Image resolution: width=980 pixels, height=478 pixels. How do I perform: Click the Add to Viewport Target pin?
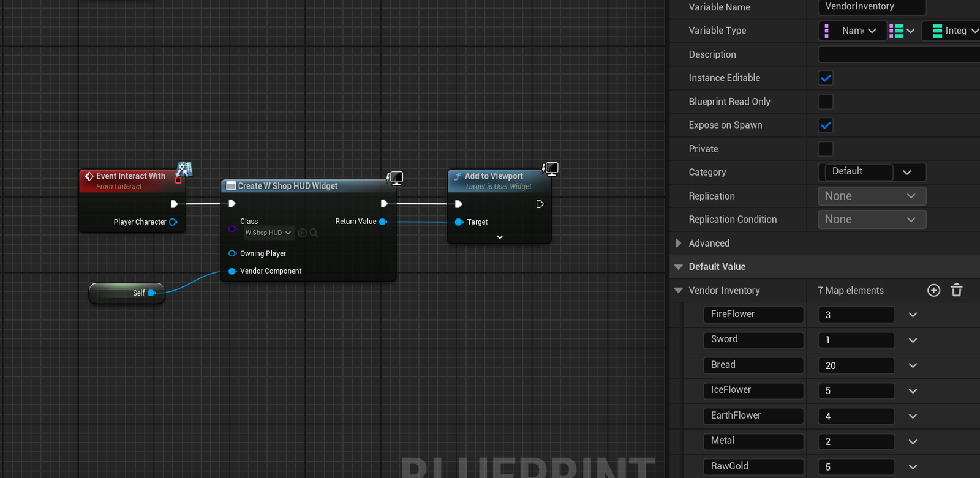pos(459,222)
